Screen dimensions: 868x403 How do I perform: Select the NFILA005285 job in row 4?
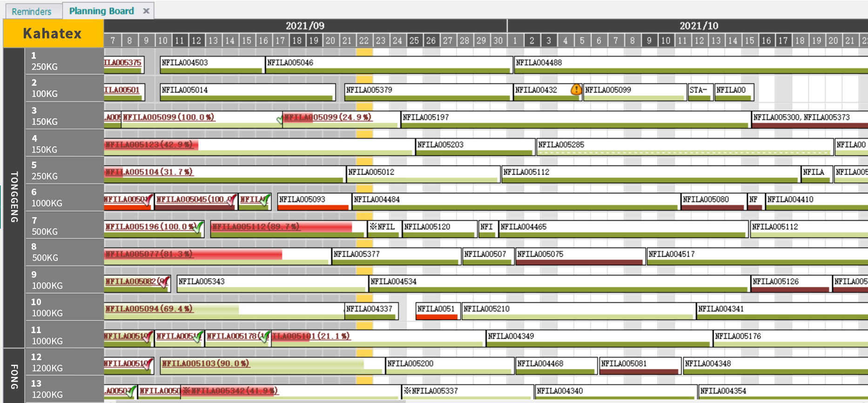click(x=684, y=145)
